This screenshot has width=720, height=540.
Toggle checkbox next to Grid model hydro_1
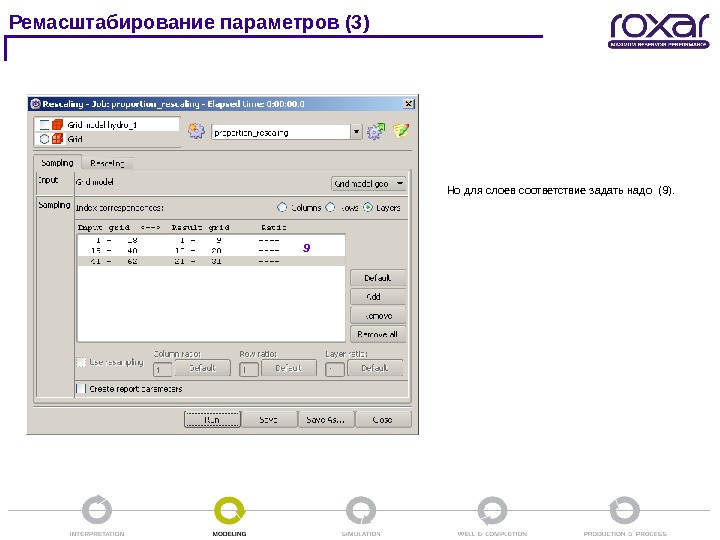pos(45,124)
